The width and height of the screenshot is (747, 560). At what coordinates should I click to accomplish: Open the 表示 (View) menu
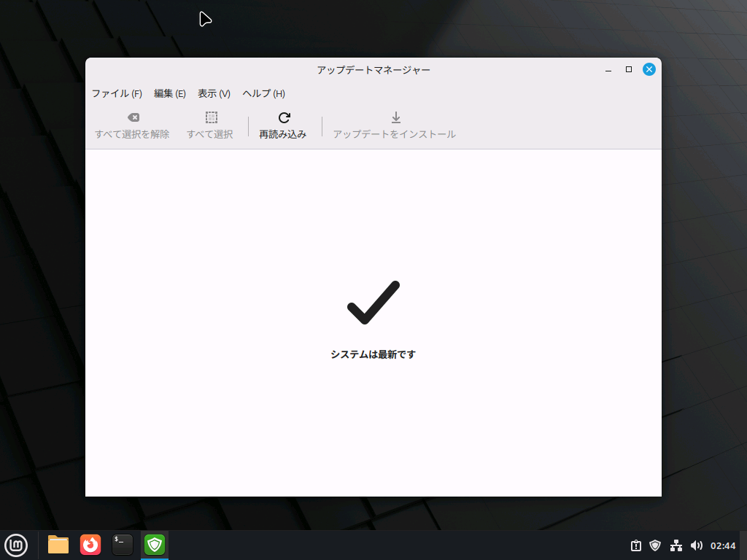coord(212,93)
